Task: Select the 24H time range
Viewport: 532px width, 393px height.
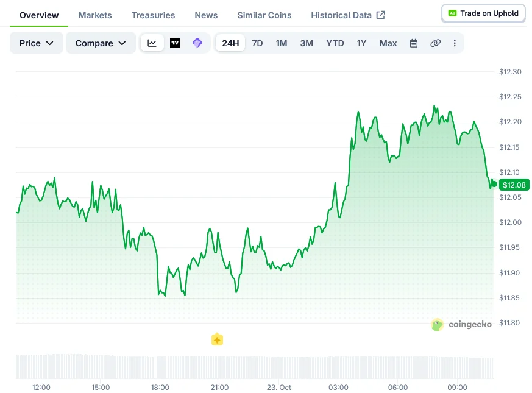Action: [x=230, y=43]
